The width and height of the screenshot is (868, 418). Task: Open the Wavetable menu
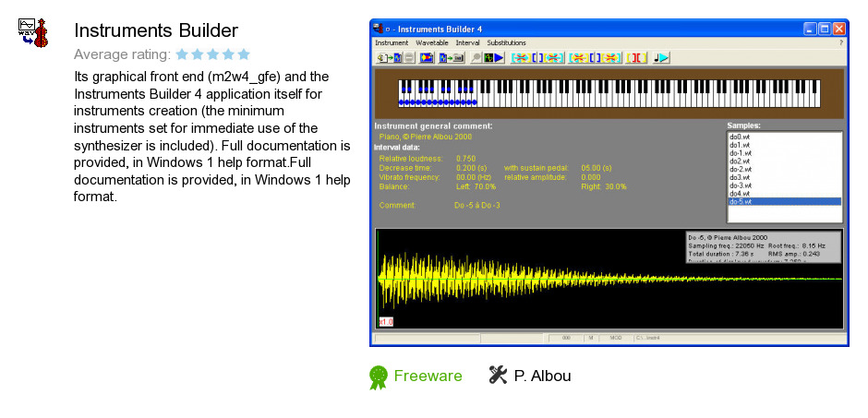click(x=432, y=42)
